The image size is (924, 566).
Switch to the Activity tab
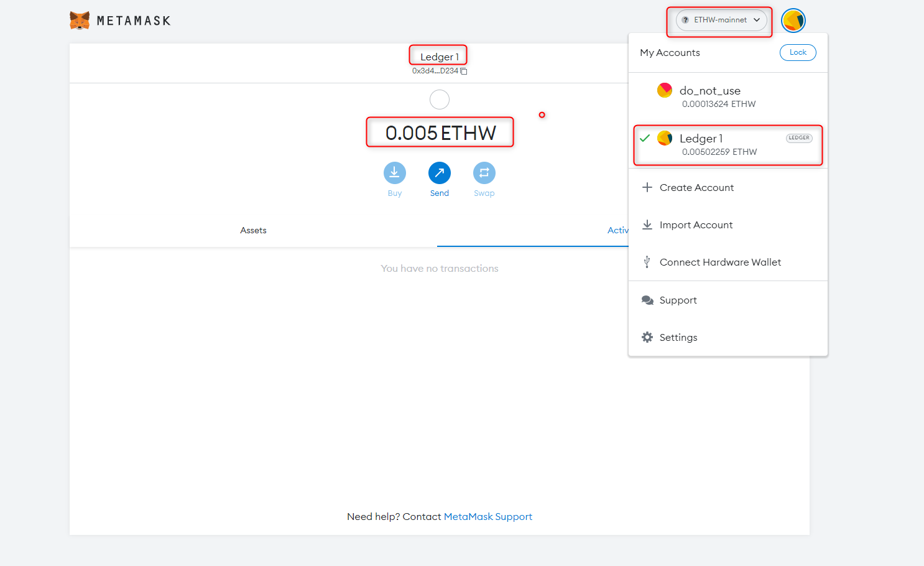tap(617, 231)
